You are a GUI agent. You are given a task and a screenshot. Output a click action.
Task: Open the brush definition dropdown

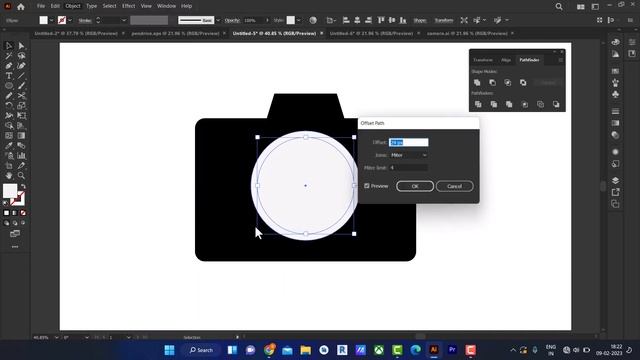(x=218, y=20)
